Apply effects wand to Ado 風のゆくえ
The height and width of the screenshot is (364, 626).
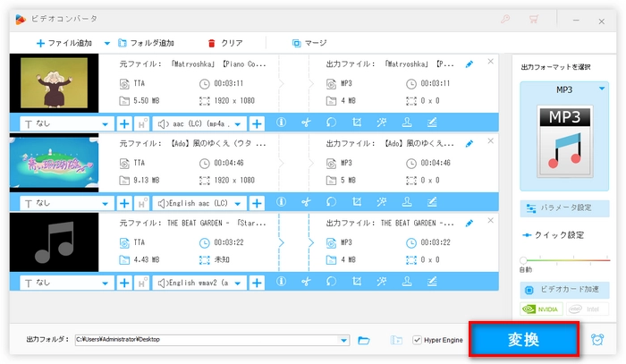pos(382,202)
